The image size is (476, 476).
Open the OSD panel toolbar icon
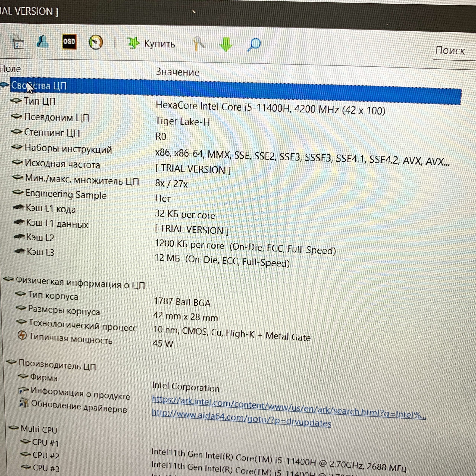point(69,42)
